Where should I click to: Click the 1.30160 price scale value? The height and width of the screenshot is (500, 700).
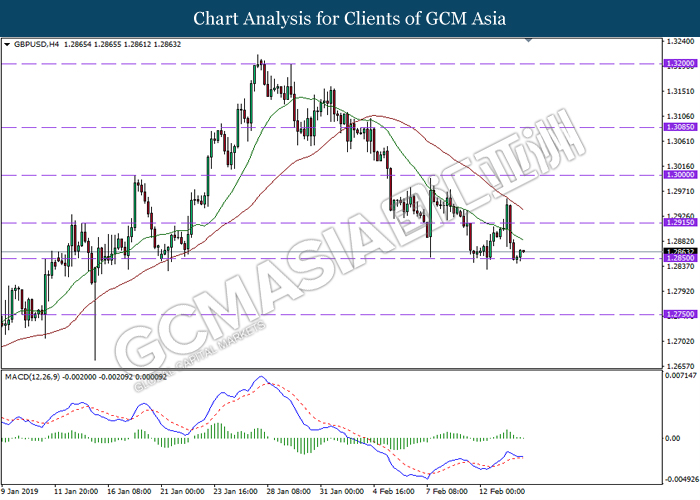click(x=681, y=167)
